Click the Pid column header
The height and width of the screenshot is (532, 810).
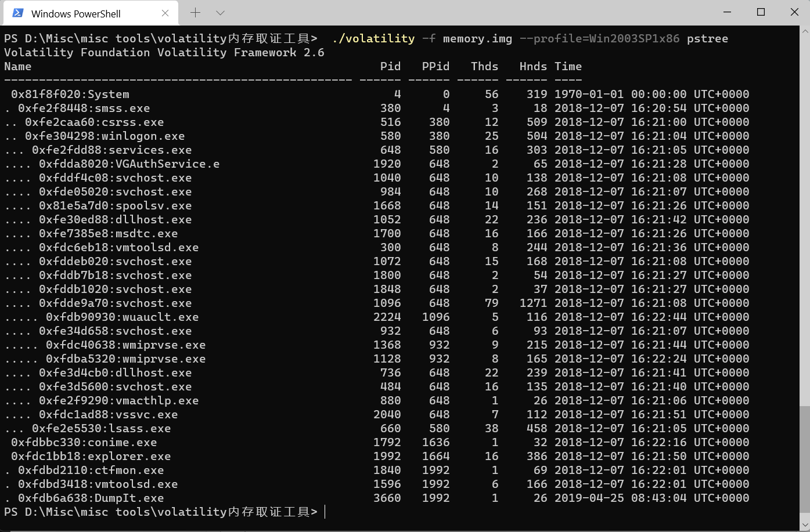[390, 66]
